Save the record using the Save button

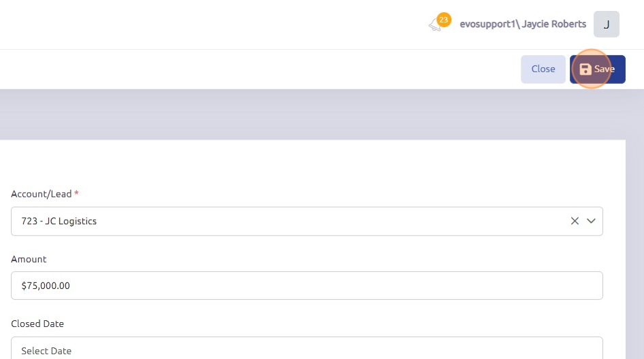click(x=597, y=69)
